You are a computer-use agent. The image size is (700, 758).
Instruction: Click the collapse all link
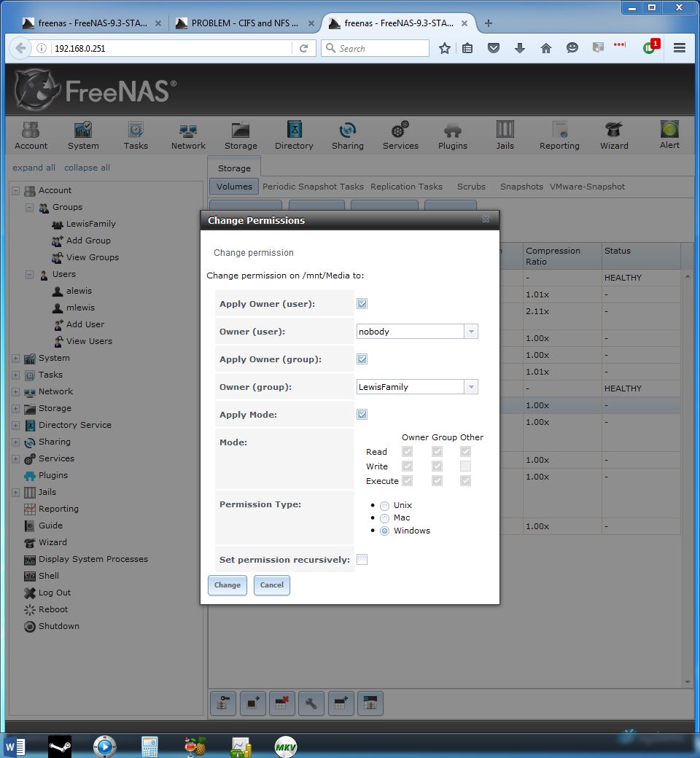[x=87, y=168]
